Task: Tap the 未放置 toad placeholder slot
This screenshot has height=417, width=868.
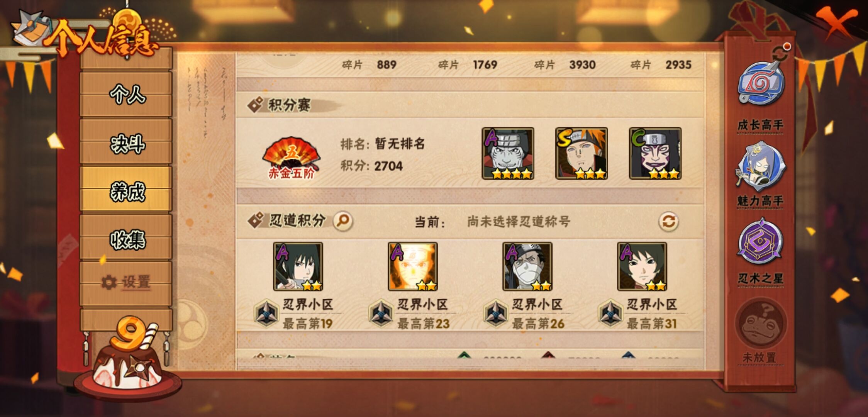Action: pos(760,323)
